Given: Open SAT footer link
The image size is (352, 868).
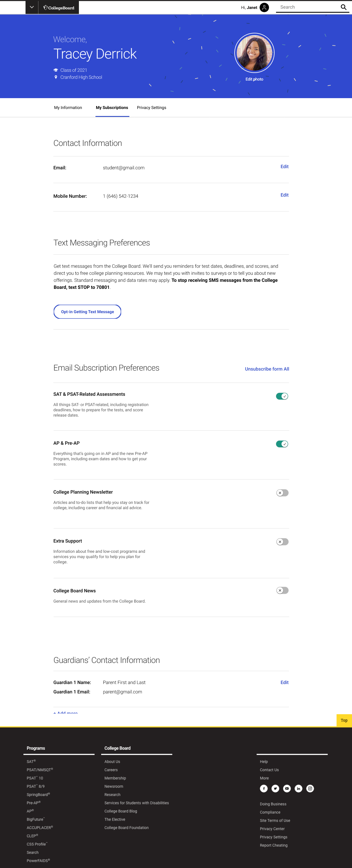Looking at the screenshot, I should 31,762.
